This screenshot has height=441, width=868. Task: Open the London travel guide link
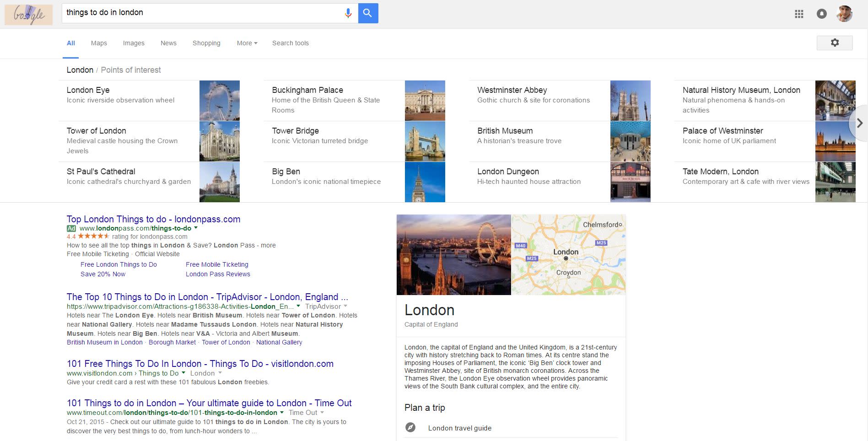tap(460, 428)
